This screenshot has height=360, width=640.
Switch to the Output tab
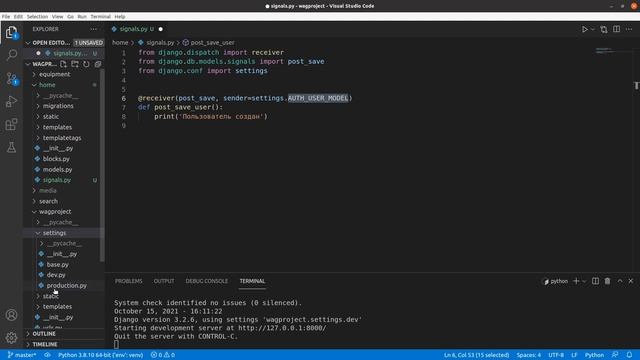point(164,281)
